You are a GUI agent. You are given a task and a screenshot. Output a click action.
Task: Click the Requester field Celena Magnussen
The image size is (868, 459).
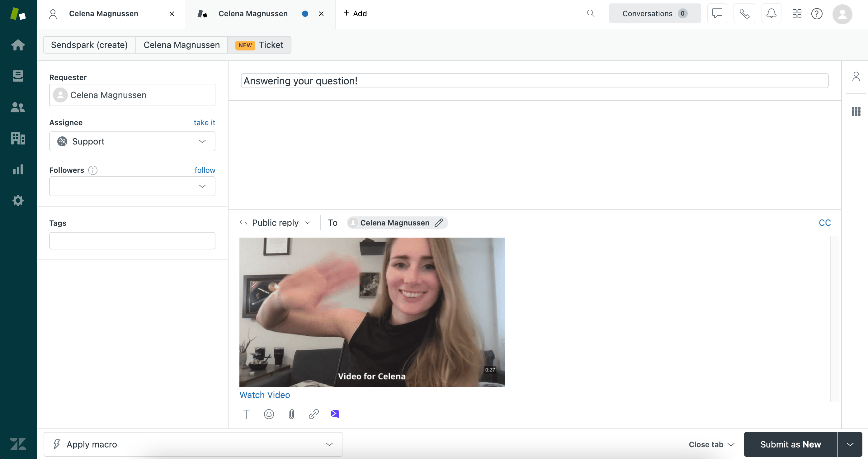point(132,95)
